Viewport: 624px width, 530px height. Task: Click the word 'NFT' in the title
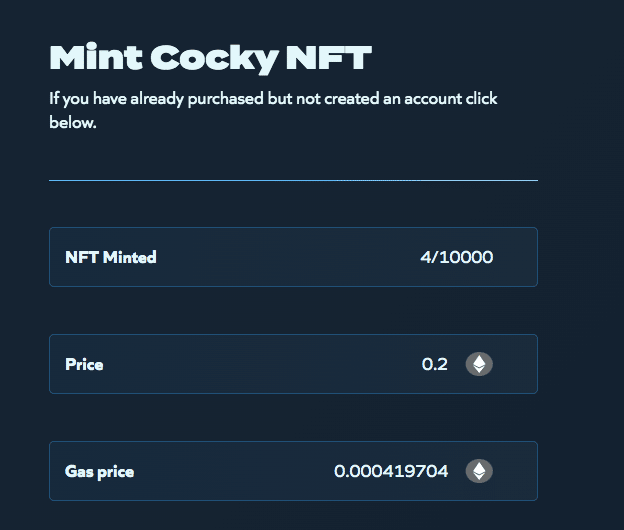(329, 57)
